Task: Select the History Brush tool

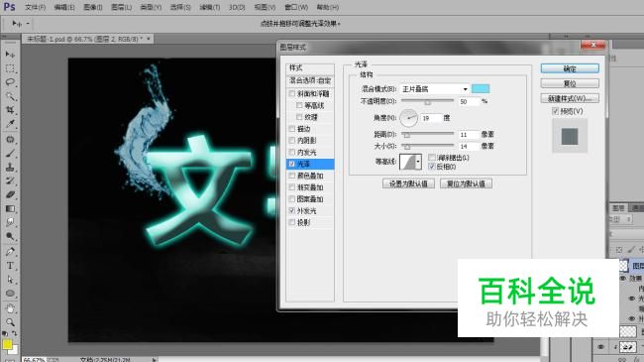Action: 10,181
